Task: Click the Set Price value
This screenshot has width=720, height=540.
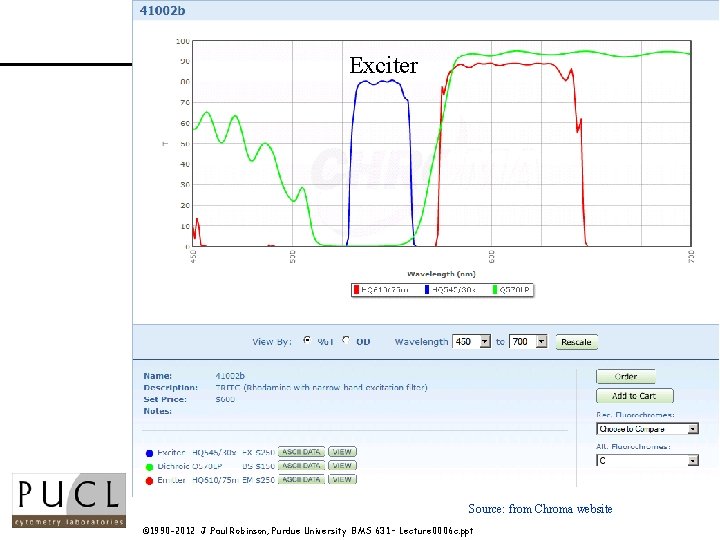Action: (x=225, y=399)
